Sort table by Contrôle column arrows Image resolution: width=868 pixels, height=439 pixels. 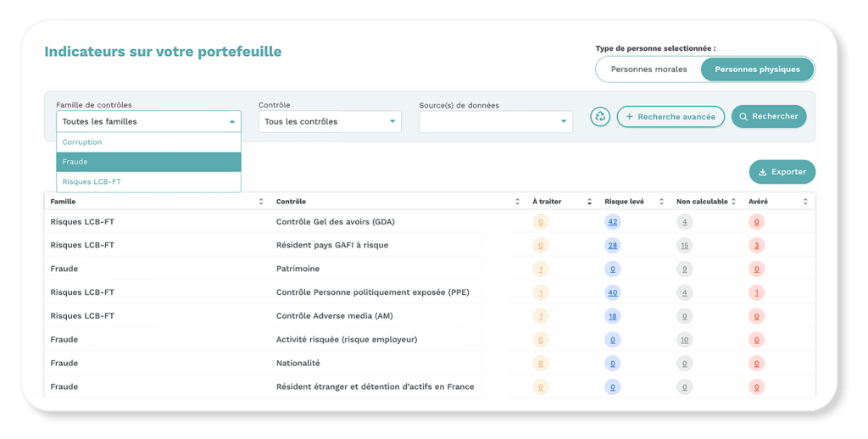(x=517, y=202)
